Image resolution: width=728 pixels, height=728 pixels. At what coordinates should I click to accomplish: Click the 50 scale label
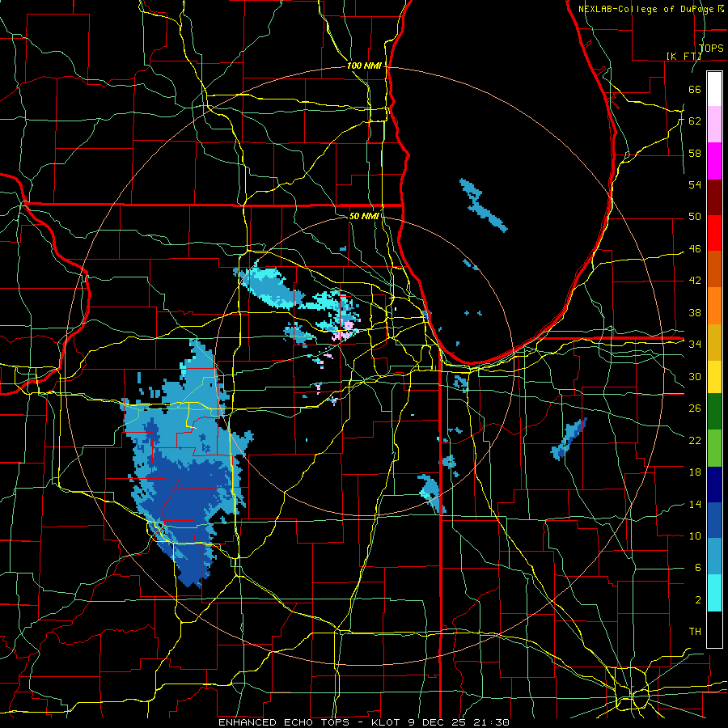pyautogui.click(x=695, y=217)
